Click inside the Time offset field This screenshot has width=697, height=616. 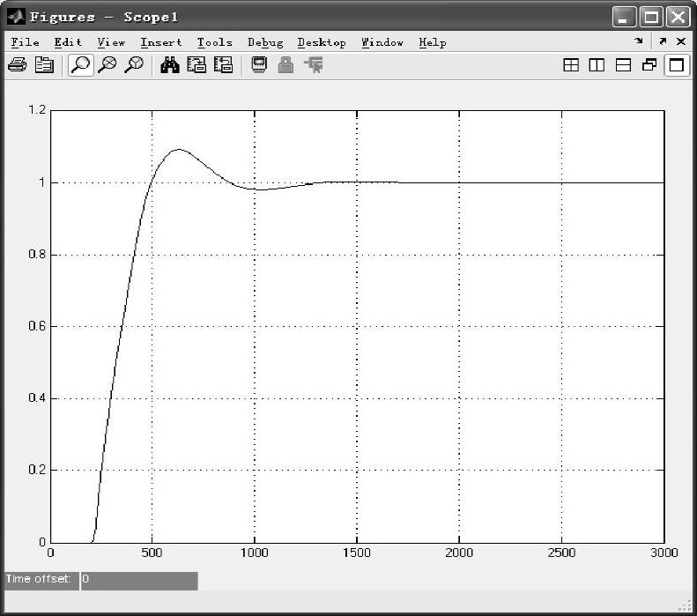click(139, 580)
